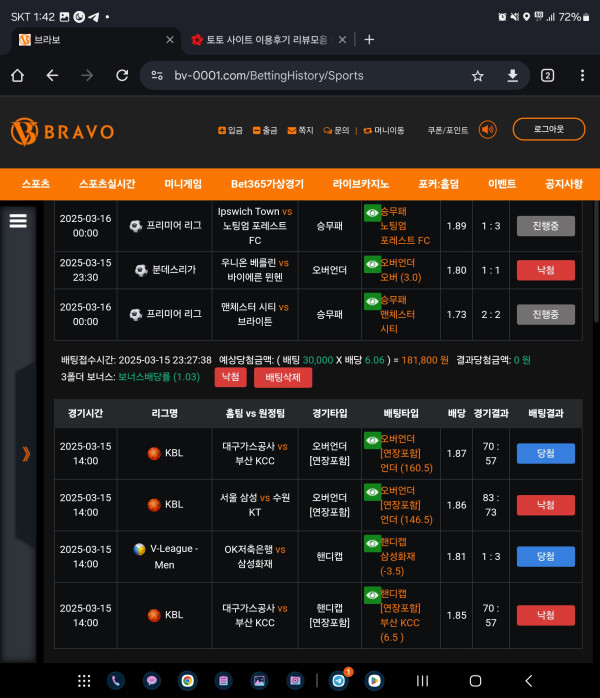Open a new browser tab with plus
The height and width of the screenshot is (698, 600).
point(369,40)
